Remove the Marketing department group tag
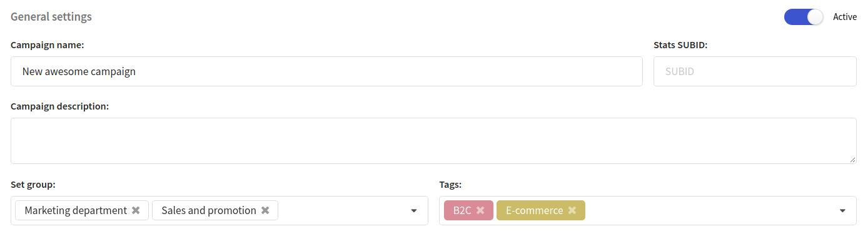Screen dimensions: 868x246 pos(136,210)
